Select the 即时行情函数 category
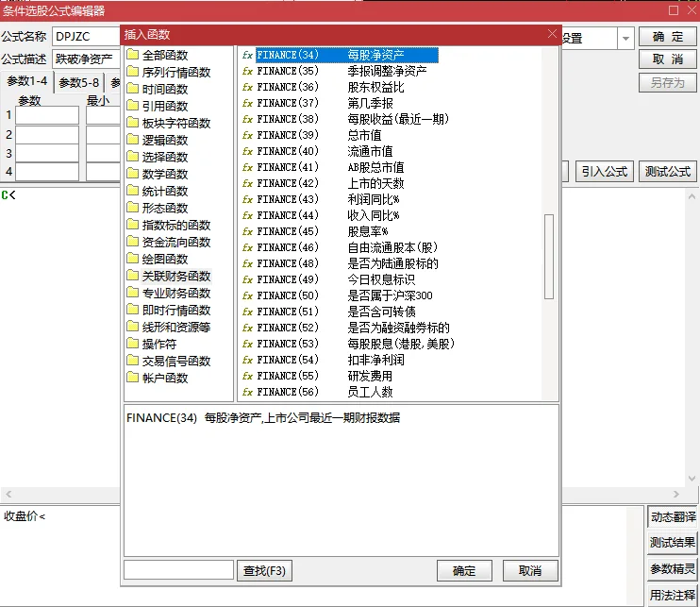The image size is (700, 607). pos(176,310)
